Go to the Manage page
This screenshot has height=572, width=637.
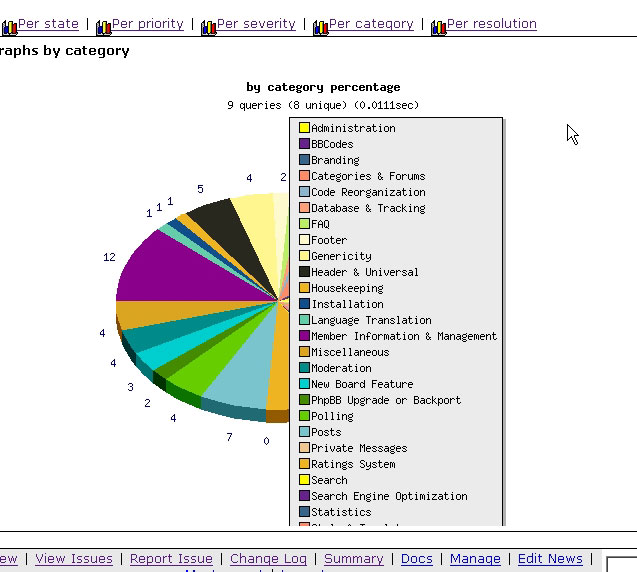475,559
